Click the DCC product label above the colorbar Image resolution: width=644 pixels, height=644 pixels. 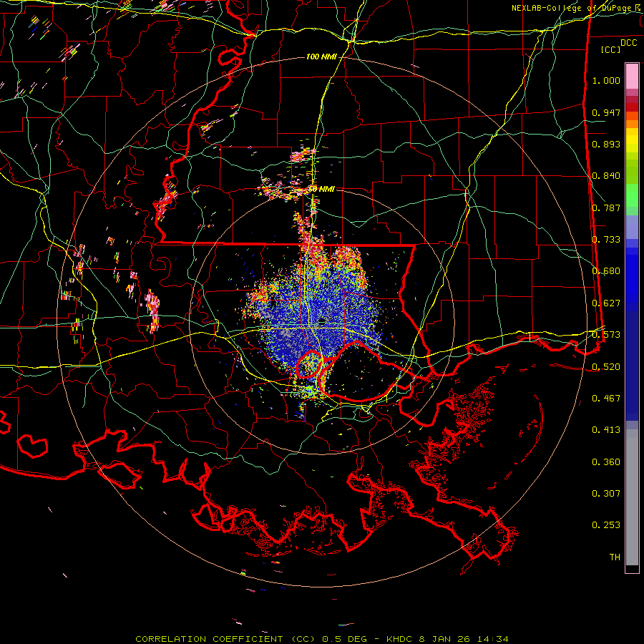tap(629, 43)
